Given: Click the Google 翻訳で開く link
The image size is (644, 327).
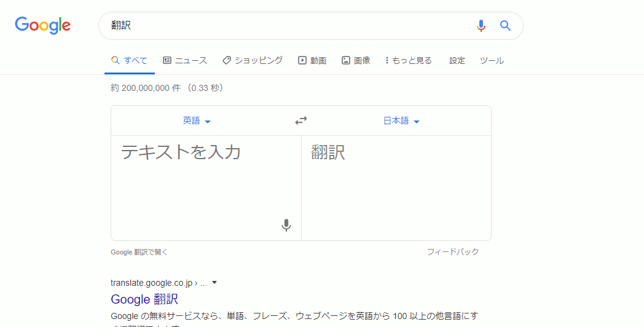Looking at the screenshot, I should coord(139,252).
